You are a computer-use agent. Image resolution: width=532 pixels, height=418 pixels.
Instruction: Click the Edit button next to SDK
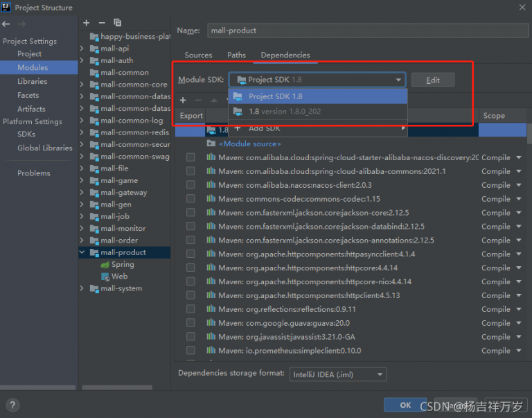click(433, 80)
